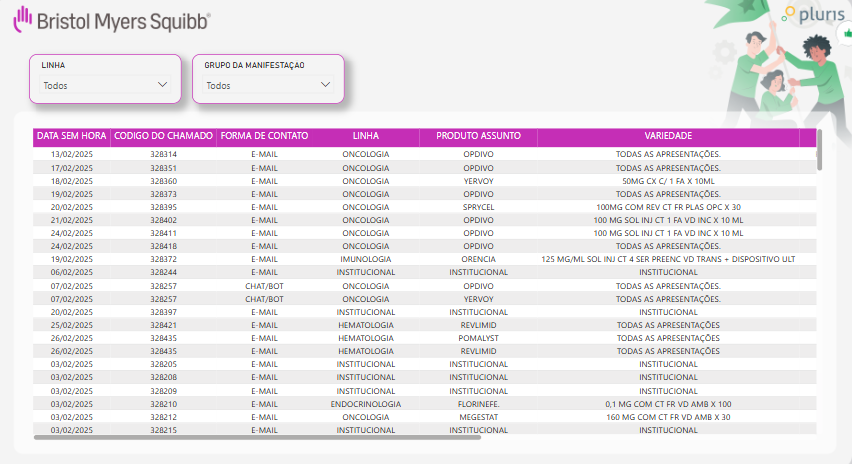Click variety 100MG COM REV CT FR PLAS OPC X 30
This screenshot has height=464, width=852.
[668, 208]
